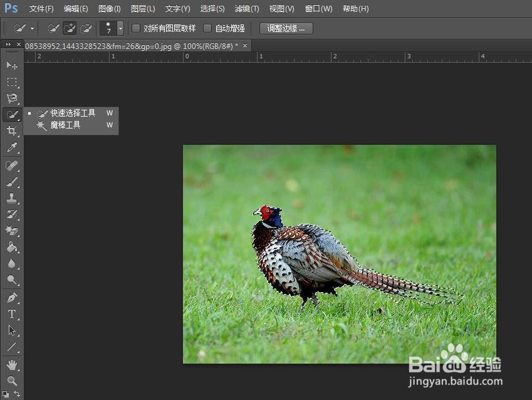The width and height of the screenshot is (532, 400).
Task: Open the 帮助(H) menu
Action: pos(355,9)
